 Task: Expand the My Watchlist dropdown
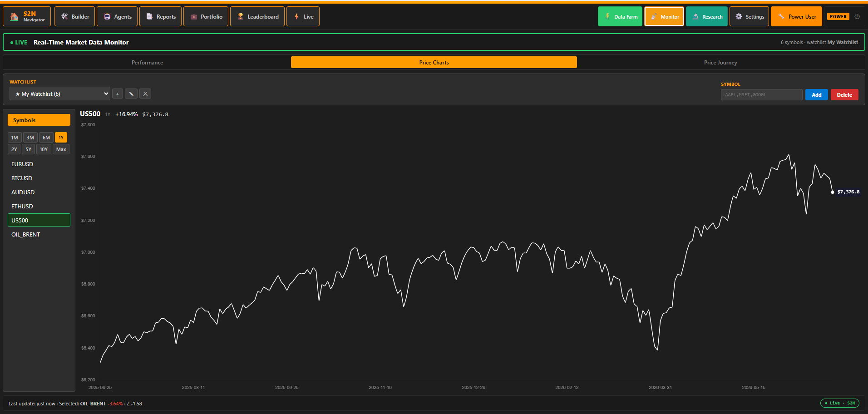[60, 94]
